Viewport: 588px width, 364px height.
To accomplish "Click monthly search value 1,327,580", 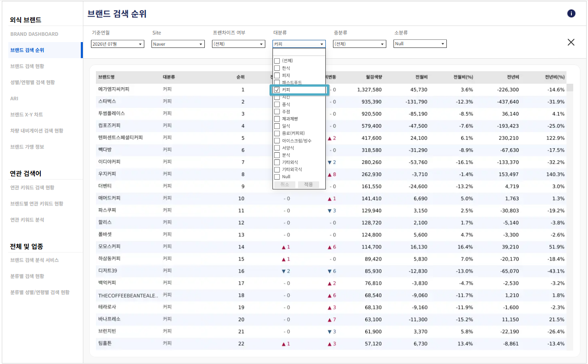I will point(370,90).
